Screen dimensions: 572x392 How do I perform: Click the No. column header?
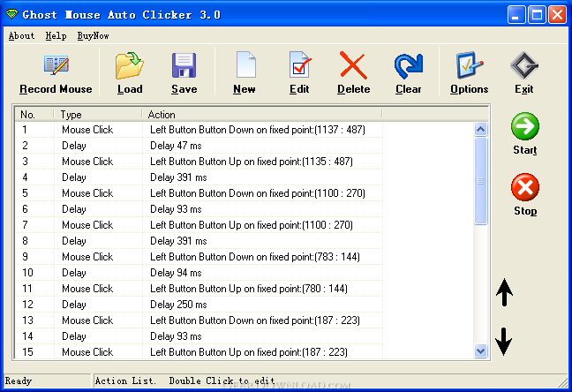coord(34,115)
